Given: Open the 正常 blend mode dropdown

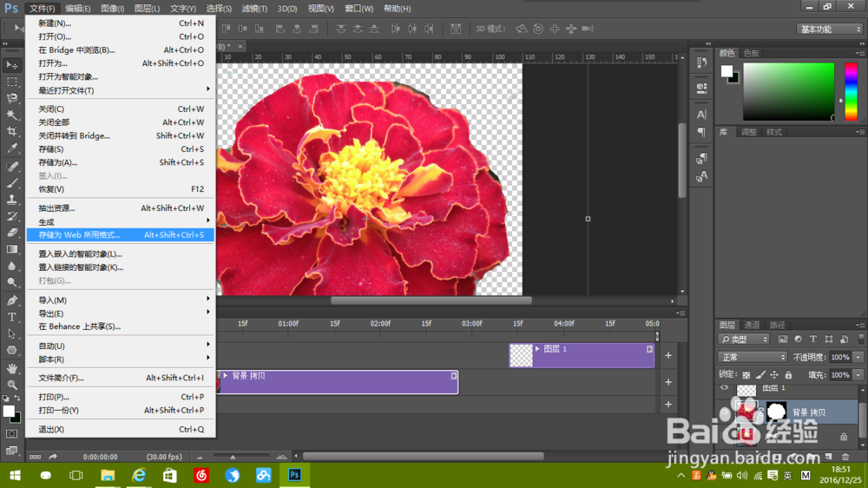Looking at the screenshot, I should 753,357.
